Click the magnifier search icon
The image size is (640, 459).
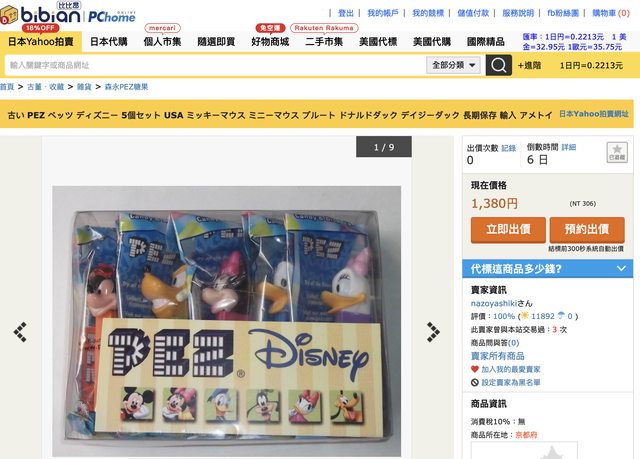click(x=498, y=65)
